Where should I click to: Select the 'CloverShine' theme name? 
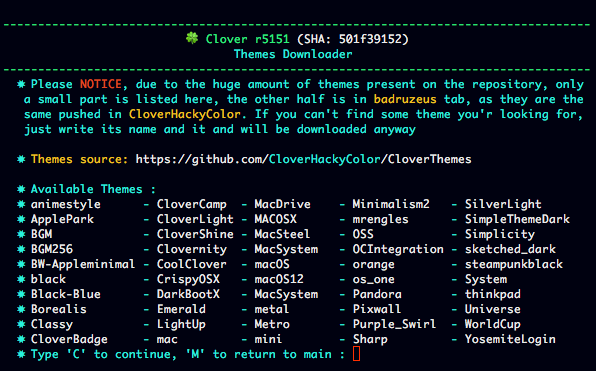195,234
